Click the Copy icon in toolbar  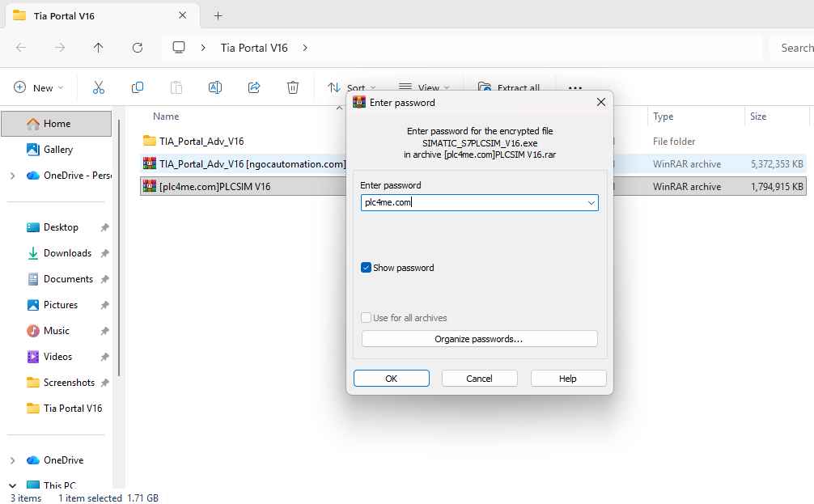pyautogui.click(x=138, y=87)
